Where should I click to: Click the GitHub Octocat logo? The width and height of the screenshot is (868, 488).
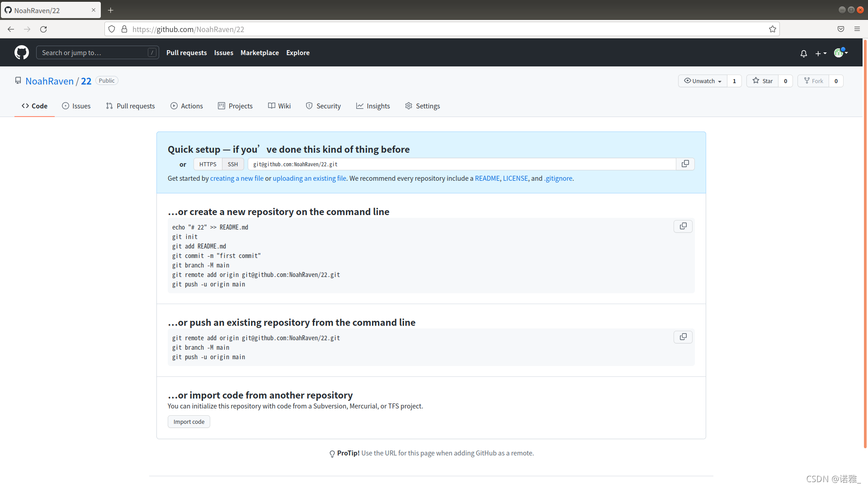point(22,52)
